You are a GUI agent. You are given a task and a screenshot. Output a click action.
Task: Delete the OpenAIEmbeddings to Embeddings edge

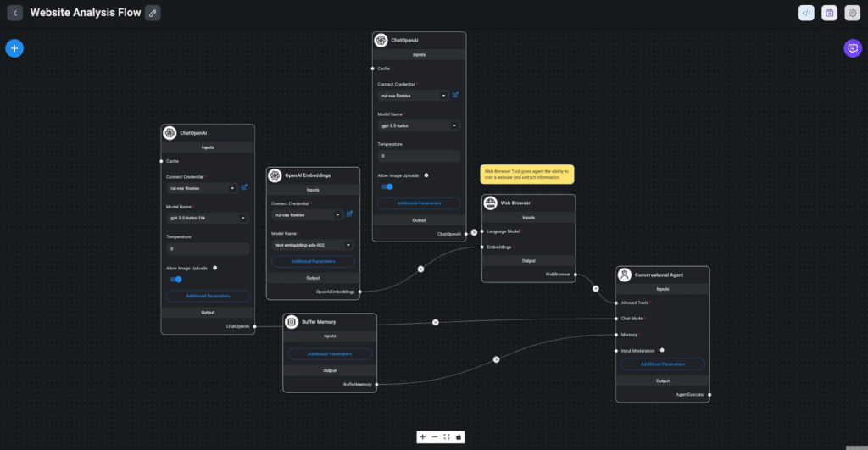420,269
